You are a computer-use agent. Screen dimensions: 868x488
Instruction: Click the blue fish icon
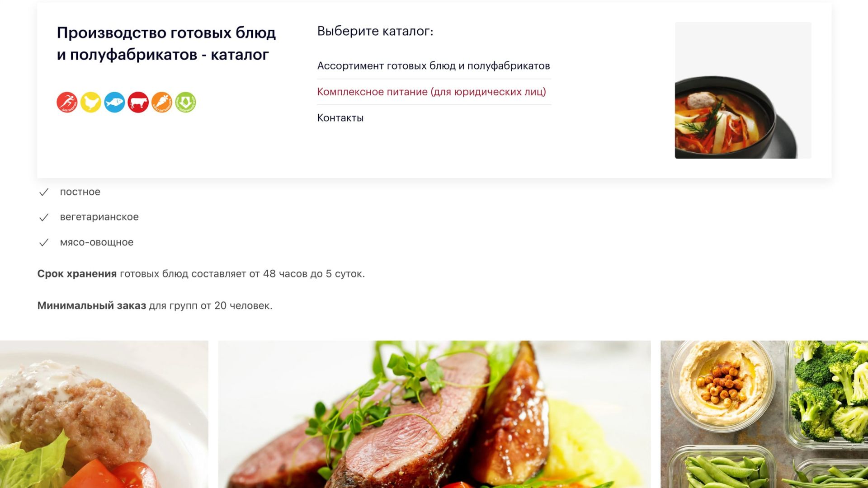tap(114, 102)
